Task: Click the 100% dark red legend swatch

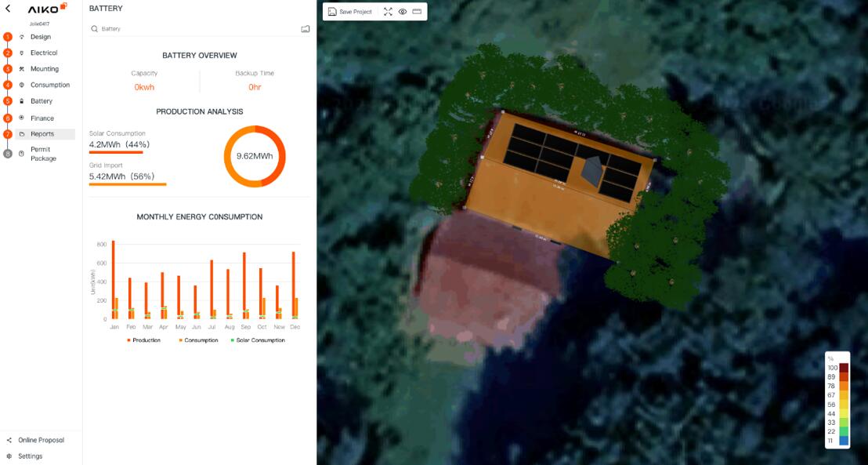Action: [x=844, y=368]
